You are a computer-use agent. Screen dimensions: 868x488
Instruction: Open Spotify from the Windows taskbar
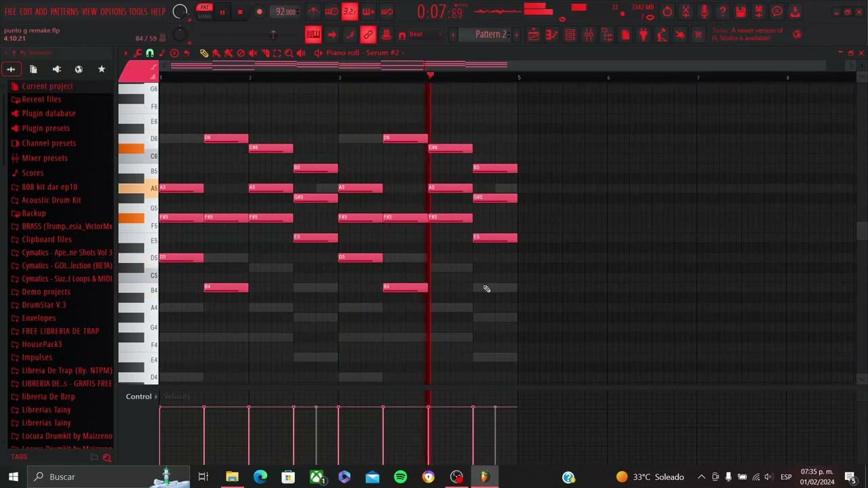click(400, 477)
